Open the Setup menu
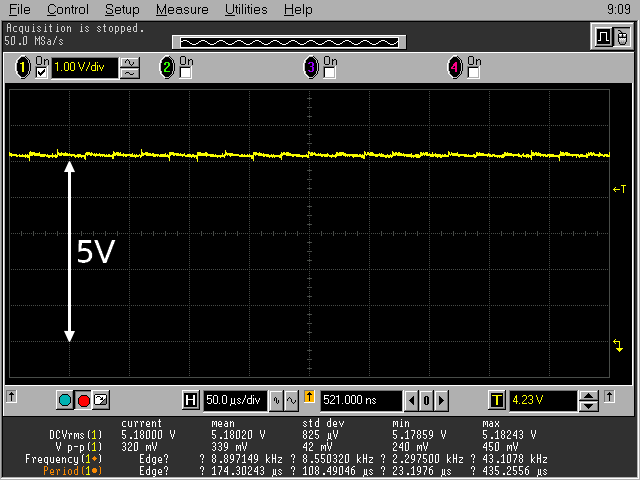Viewport: 640px width, 480px height. click(x=122, y=9)
